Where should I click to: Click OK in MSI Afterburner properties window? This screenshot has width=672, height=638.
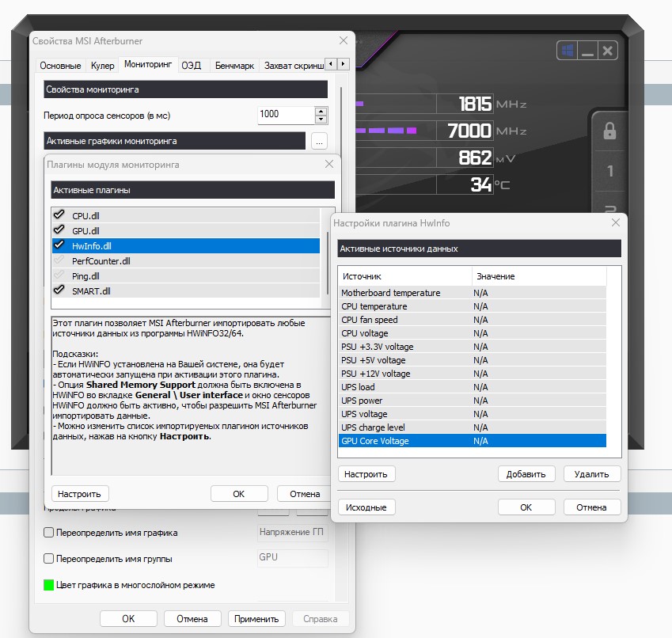point(128,619)
